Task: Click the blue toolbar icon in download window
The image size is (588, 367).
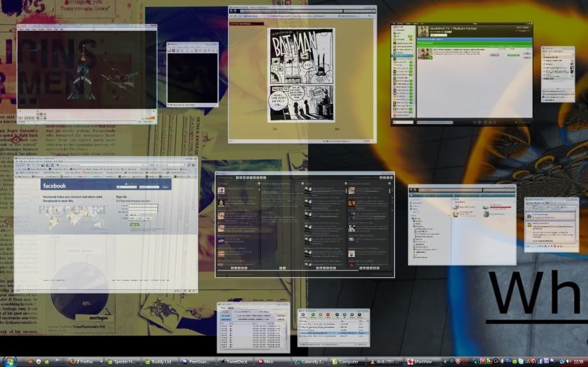Action: point(303,315)
